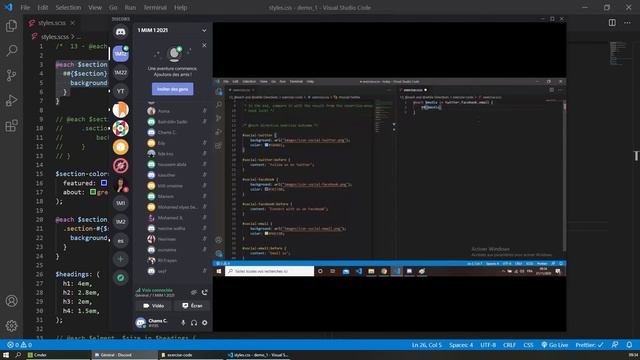
Task: Open the Selection menu
Action: tap(68, 7)
